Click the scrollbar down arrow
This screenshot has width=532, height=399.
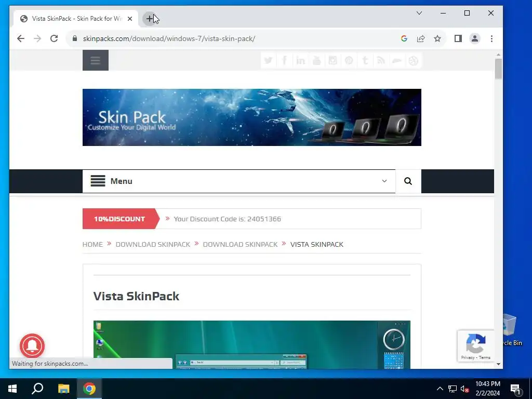[498, 364]
